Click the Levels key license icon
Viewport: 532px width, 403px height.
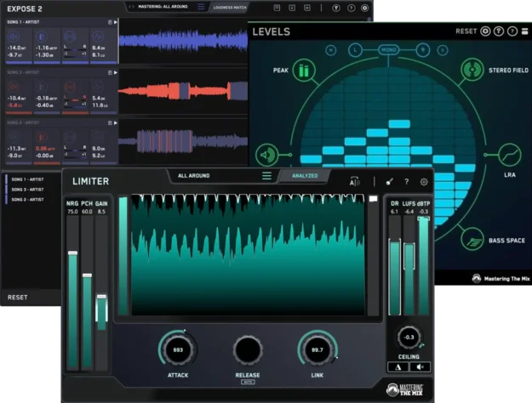pos(499,31)
